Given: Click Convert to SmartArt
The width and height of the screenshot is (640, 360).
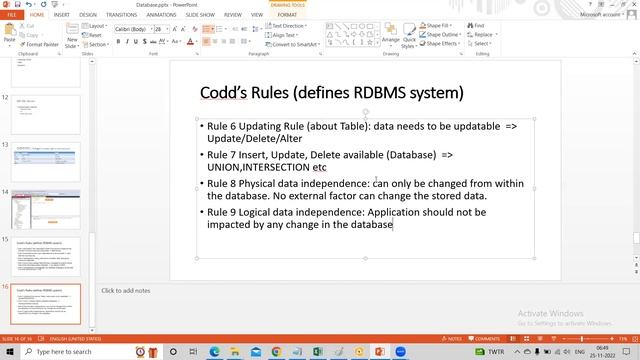Looking at the screenshot, I should [x=292, y=44].
